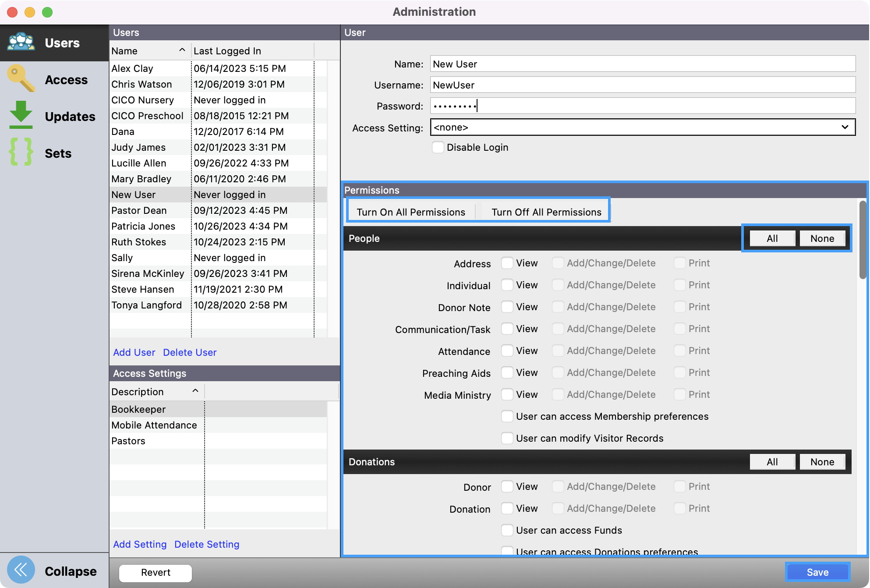The height and width of the screenshot is (588, 870).
Task: Click the green macOS zoom button
Action: point(47,12)
